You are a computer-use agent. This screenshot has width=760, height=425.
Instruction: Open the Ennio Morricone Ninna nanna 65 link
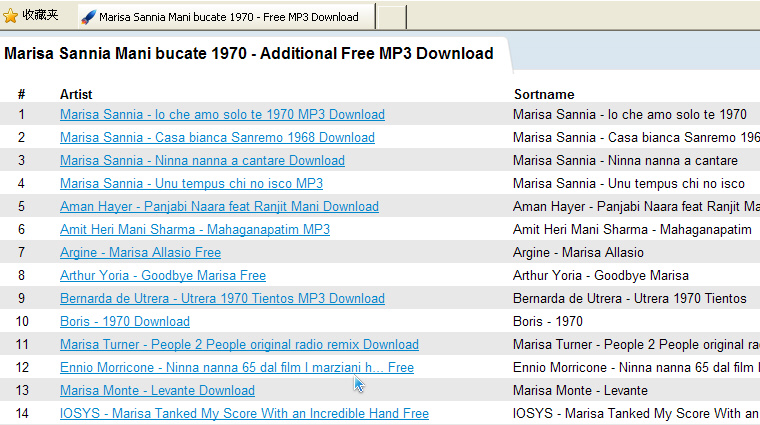(x=237, y=367)
